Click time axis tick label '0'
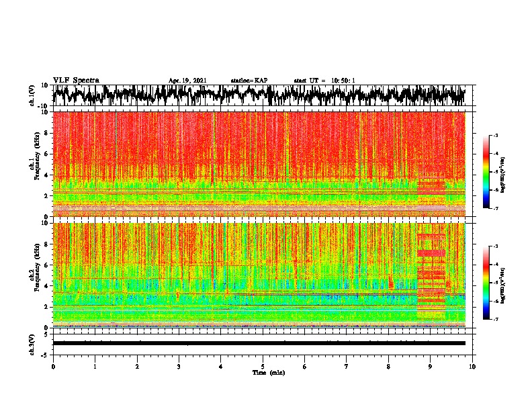 pos(53,367)
